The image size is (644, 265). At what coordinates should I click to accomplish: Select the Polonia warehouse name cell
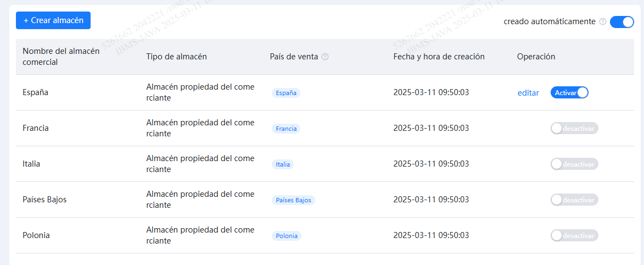pyautogui.click(x=36, y=235)
